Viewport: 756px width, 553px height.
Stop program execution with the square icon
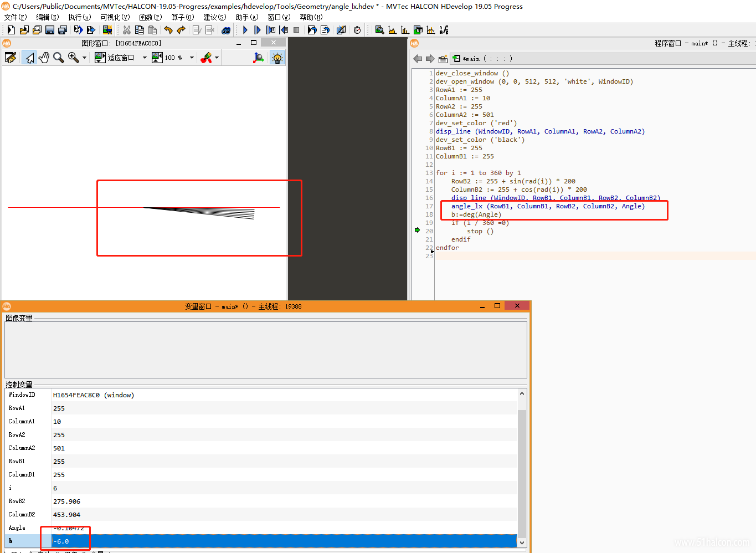[x=296, y=30]
